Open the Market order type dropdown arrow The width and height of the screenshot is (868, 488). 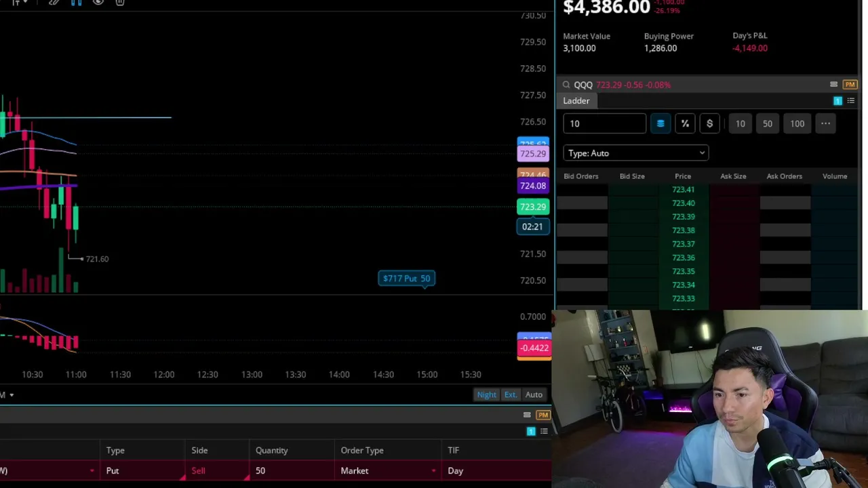point(433,470)
